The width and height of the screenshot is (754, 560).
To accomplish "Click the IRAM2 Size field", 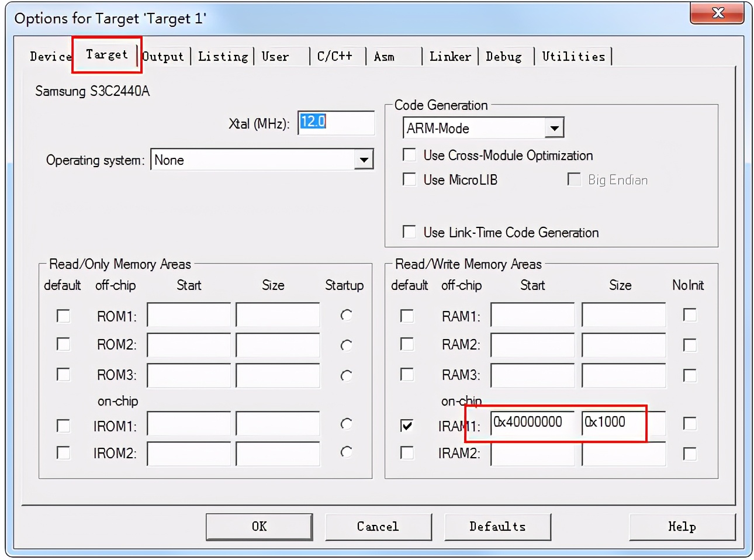I will coord(624,454).
